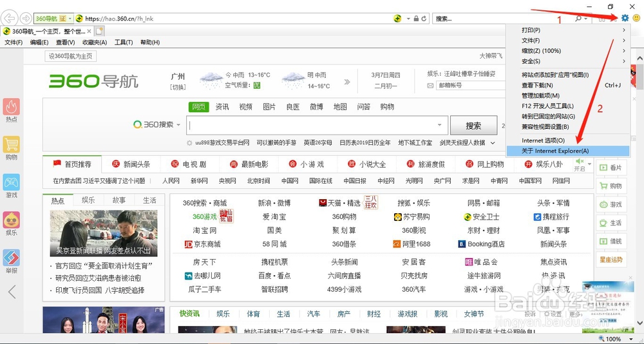Click the 借钱 right sidebar button
This screenshot has height=344, width=644.
[x=610, y=242]
